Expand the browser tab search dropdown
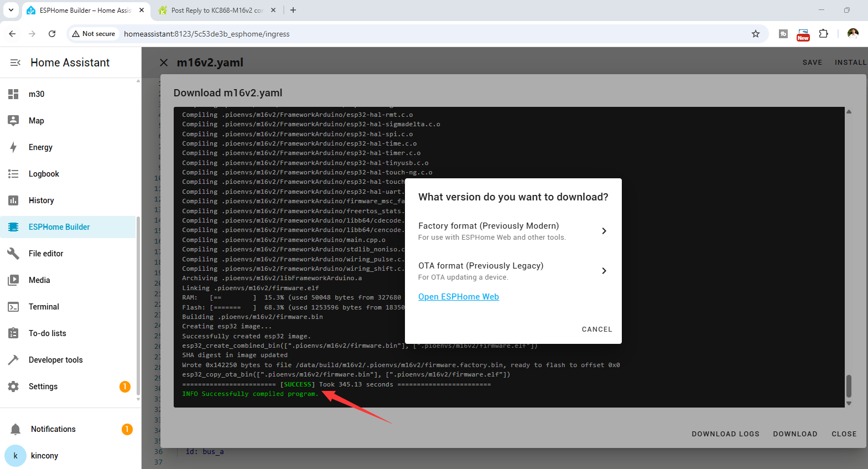Screen dimensions: 868x469 pyautogui.click(x=11, y=10)
